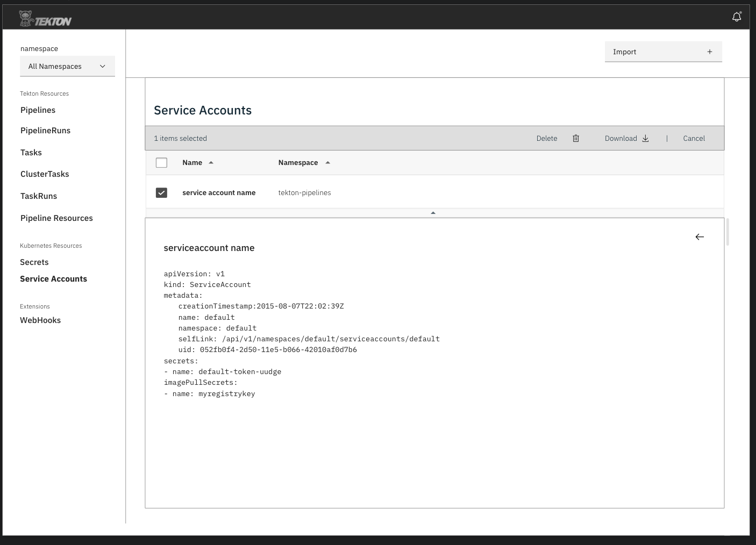Open the All Namespaces dropdown

pos(67,66)
